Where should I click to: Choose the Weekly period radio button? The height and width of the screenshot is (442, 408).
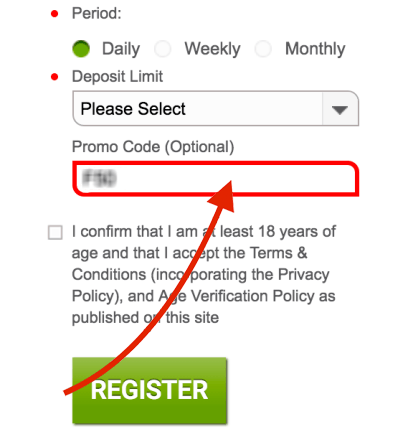click(x=163, y=49)
